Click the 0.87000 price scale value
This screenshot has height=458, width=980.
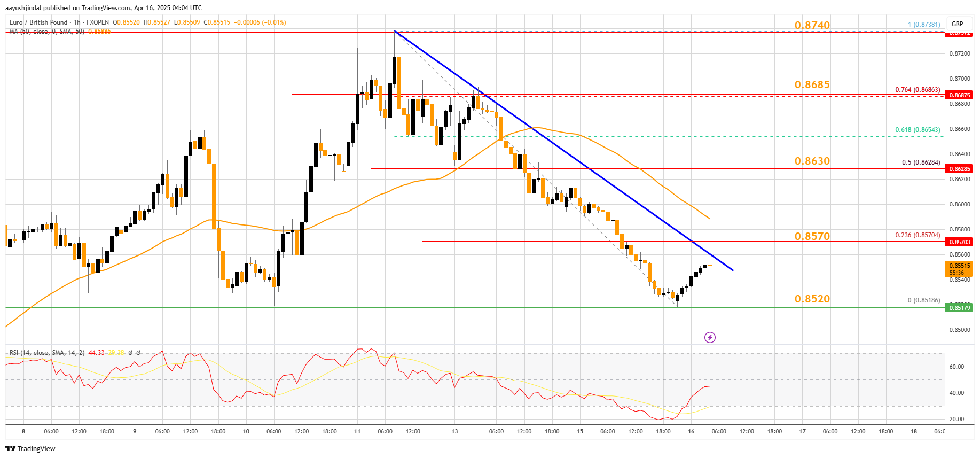coord(959,79)
